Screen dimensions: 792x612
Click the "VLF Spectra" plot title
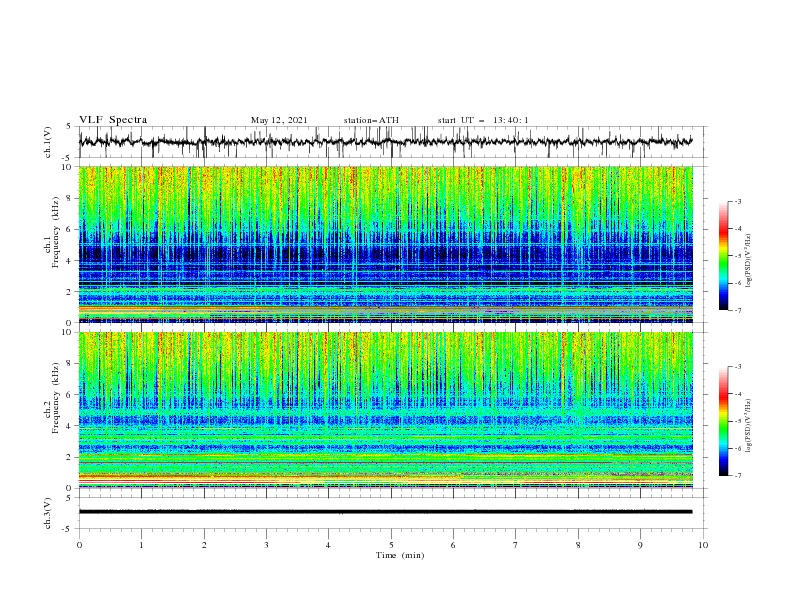[113, 120]
